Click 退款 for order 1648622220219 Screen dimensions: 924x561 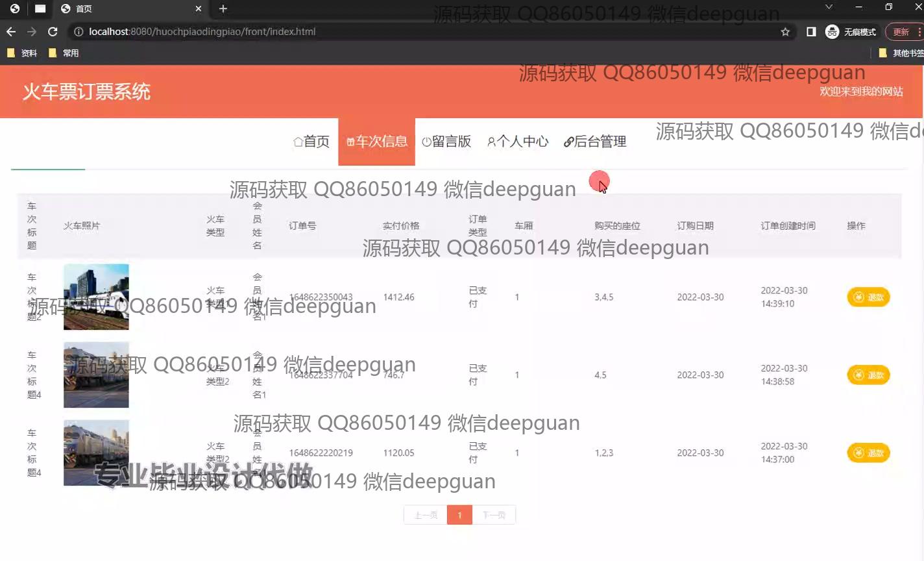coord(868,453)
